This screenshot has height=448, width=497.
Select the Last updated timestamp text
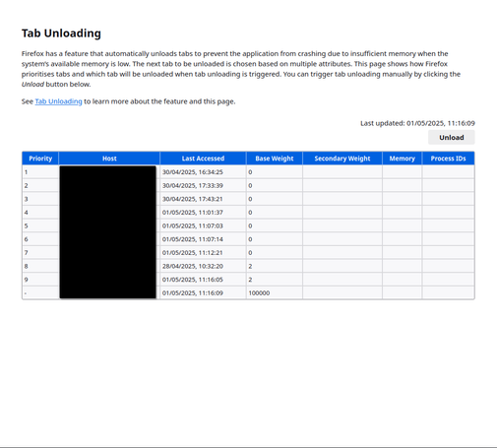417,123
